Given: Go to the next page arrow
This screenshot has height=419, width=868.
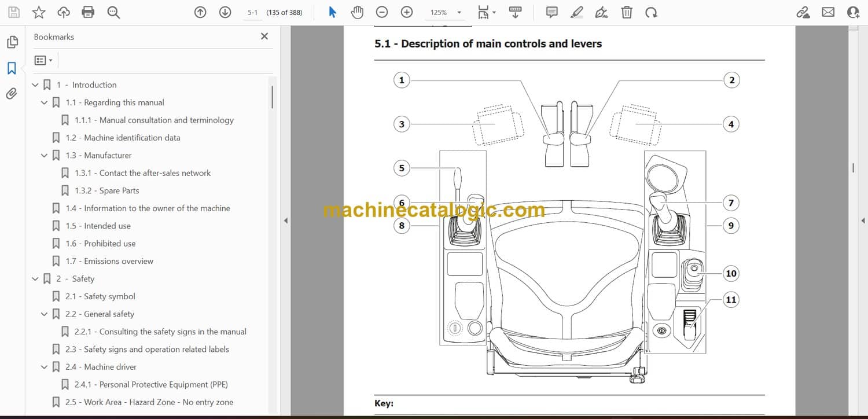Looking at the screenshot, I should (225, 12).
